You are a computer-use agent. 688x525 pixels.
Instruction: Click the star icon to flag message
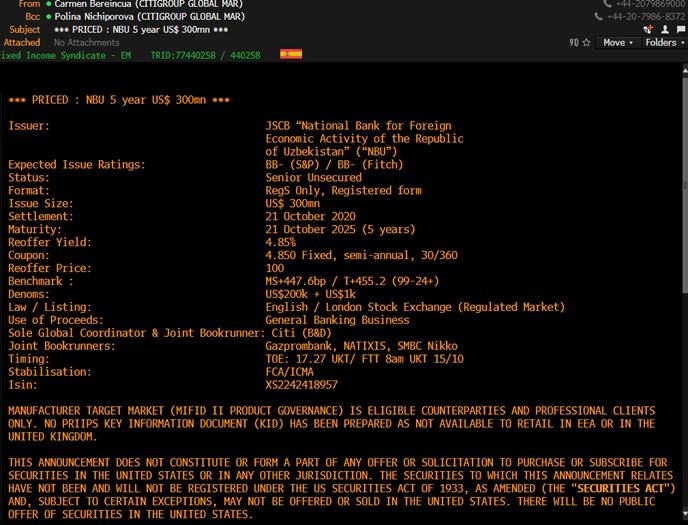(x=586, y=43)
